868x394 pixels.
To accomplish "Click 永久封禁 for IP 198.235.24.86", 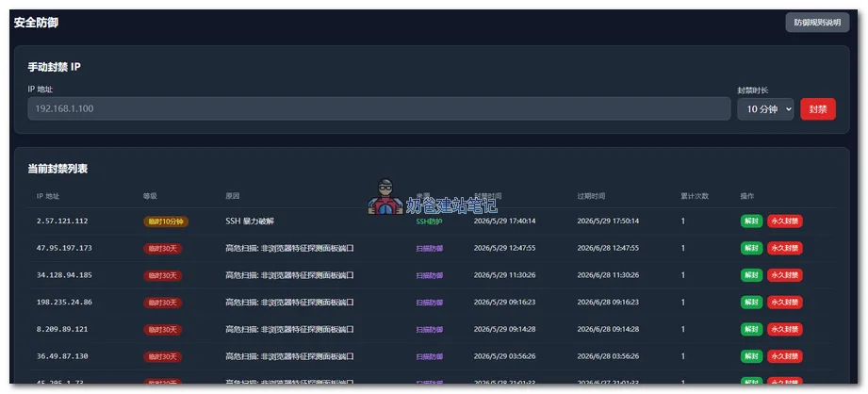I will [784, 303].
